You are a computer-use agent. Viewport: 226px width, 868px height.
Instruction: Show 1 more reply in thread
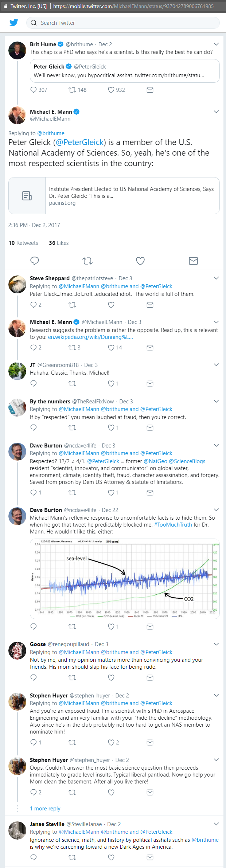45,808
